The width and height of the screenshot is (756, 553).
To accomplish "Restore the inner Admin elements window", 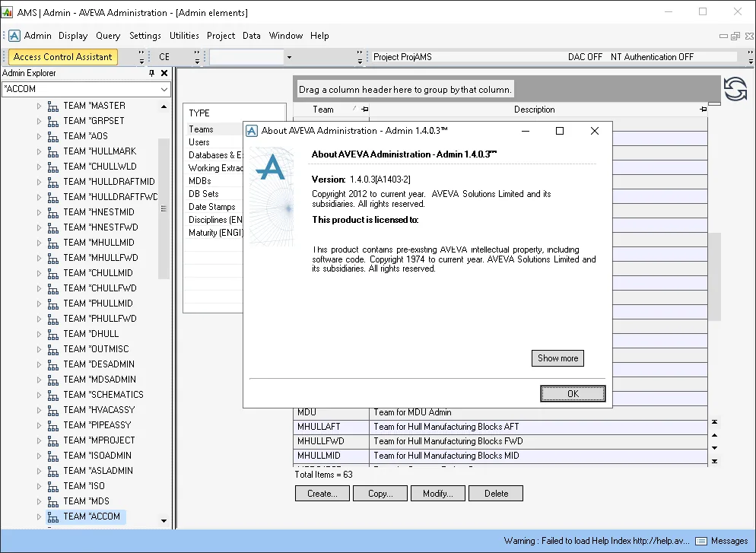I will (x=735, y=37).
